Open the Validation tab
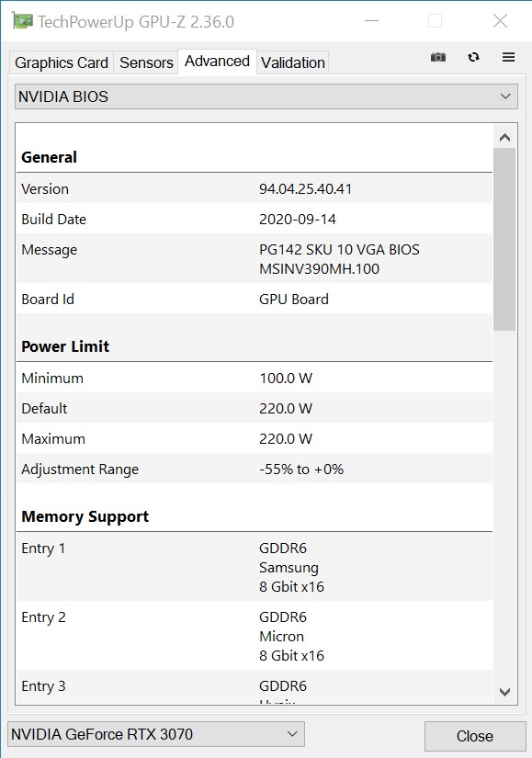This screenshot has height=758, width=532. [x=292, y=62]
